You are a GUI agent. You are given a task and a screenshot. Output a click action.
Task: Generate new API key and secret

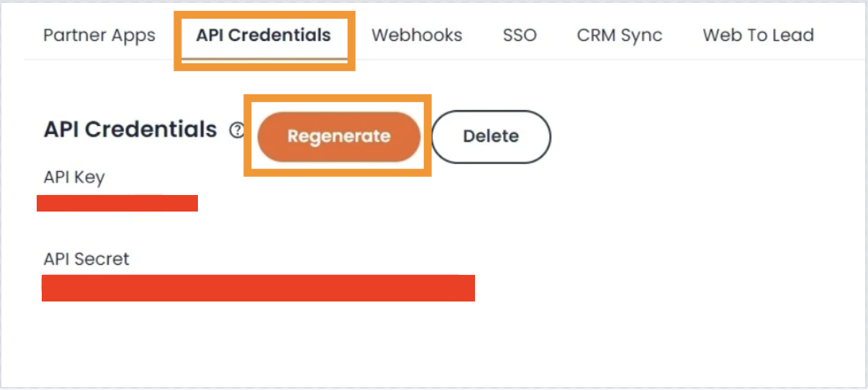coord(339,136)
